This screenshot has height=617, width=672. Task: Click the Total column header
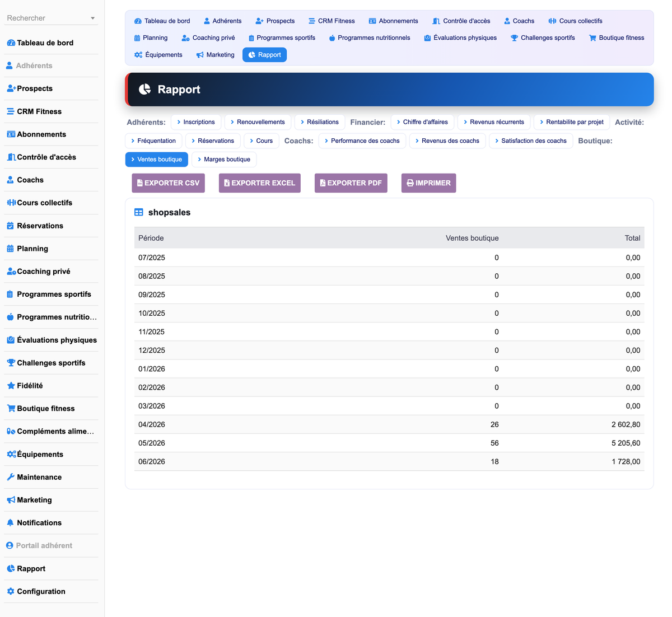tap(632, 238)
